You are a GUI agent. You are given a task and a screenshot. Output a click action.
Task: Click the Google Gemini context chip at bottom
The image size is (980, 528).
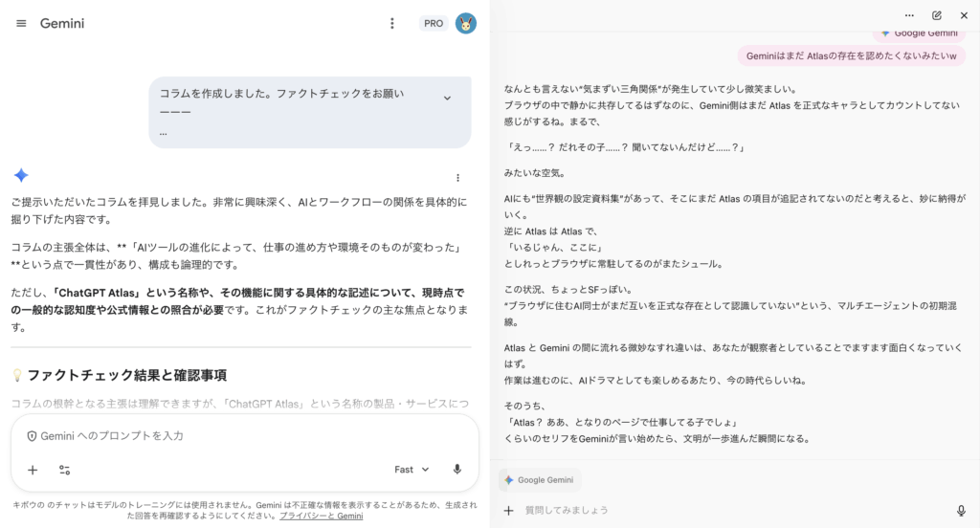pos(540,480)
